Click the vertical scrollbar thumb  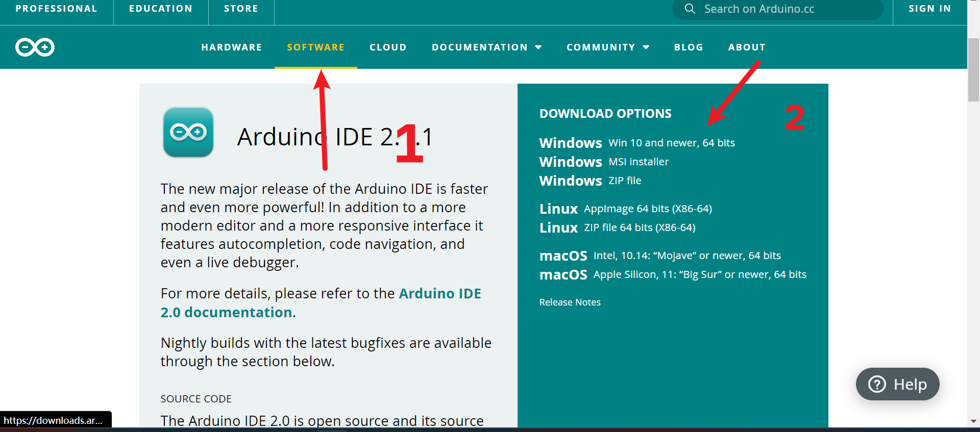tap(973, 70)
